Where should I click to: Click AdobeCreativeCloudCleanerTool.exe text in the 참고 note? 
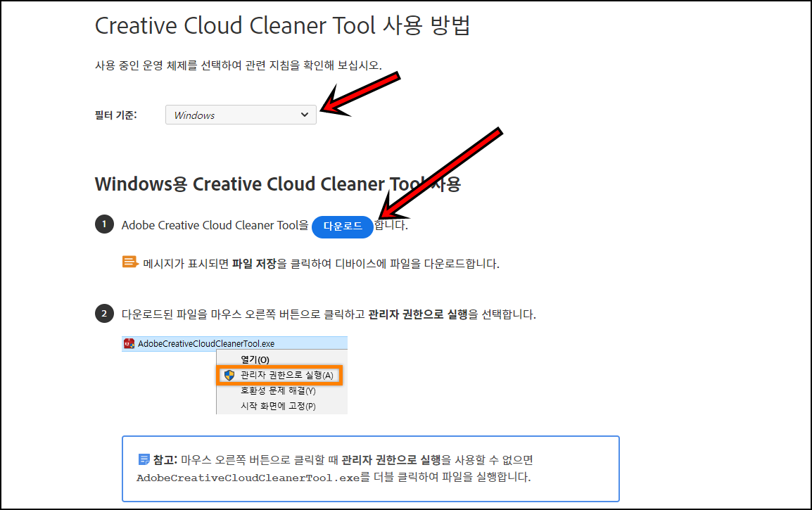pyautogui.click(x=248, y=478)
